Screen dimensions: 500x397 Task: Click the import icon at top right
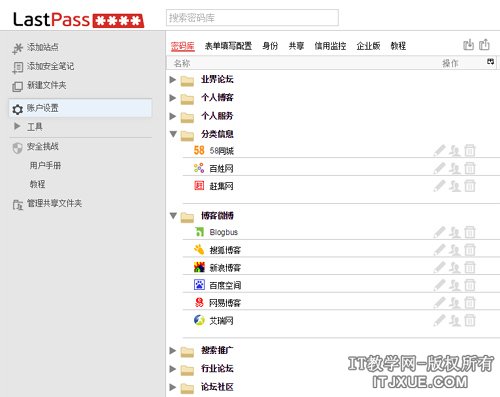(469, 44)
